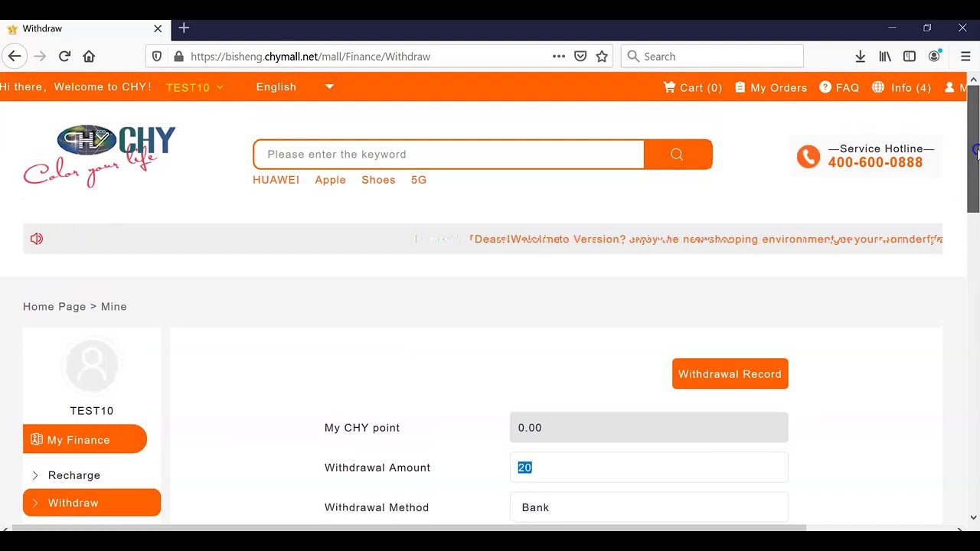This screenshot has height=551, width=980.
Task: Click the scrollbar down arrow
Action: tap(973, 517)
